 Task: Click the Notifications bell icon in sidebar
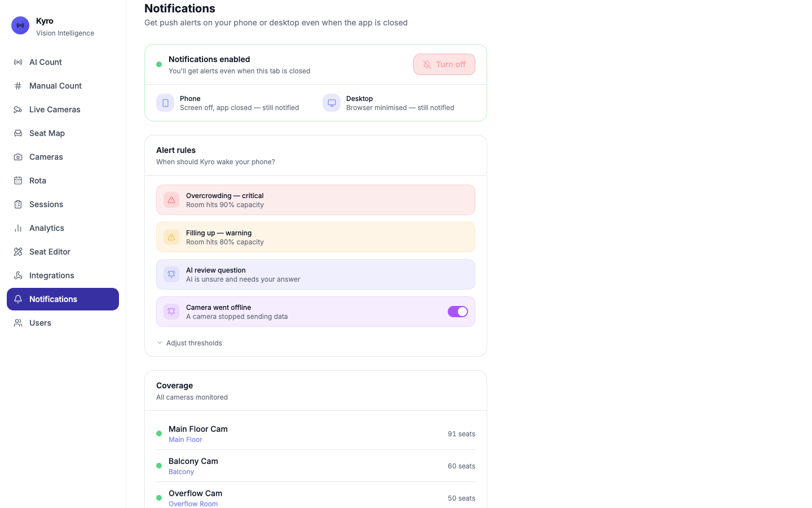pos(18,299)
